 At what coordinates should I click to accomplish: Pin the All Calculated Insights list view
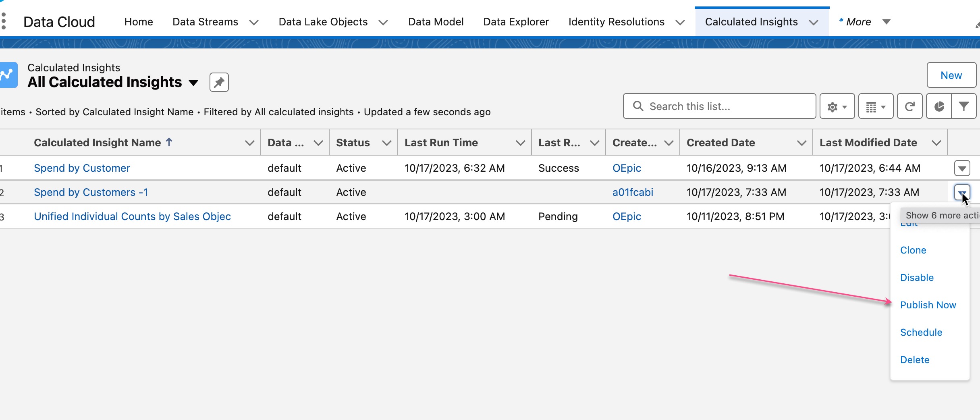219,82
